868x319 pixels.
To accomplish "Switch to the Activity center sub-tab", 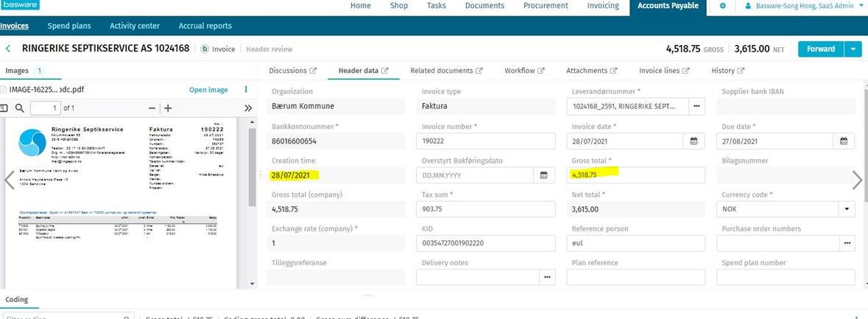I will coord(135,26).
